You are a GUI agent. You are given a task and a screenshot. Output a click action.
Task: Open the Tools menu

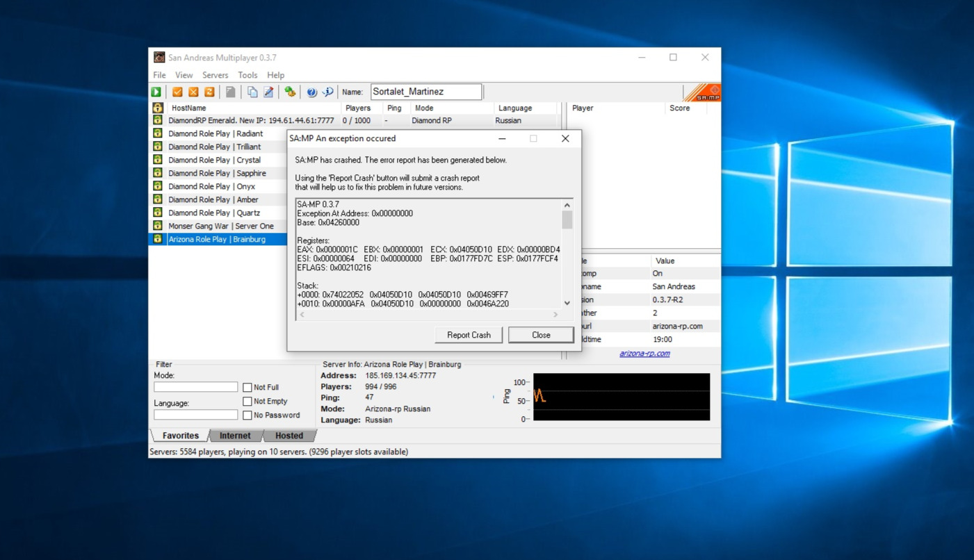[247, 75]
